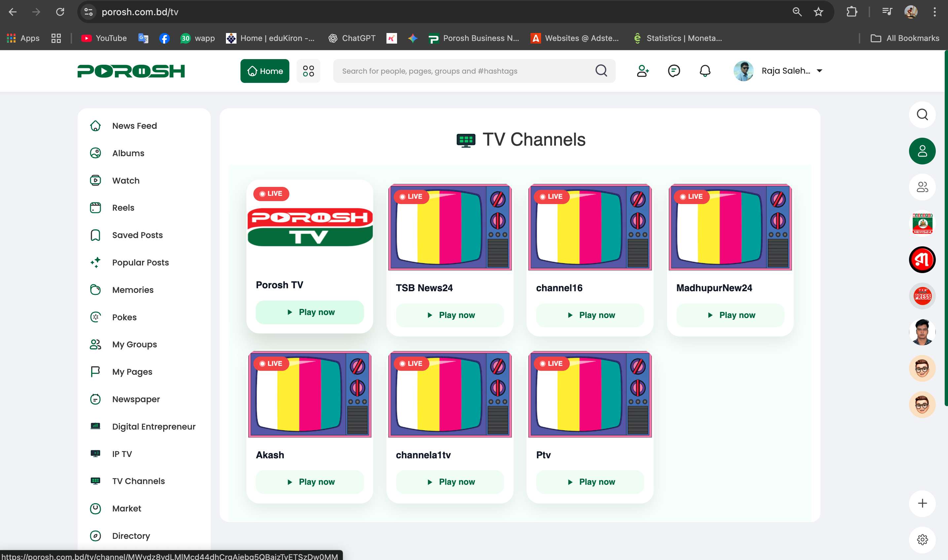Open Newspaper from the sidebar

tap(136, 399)
